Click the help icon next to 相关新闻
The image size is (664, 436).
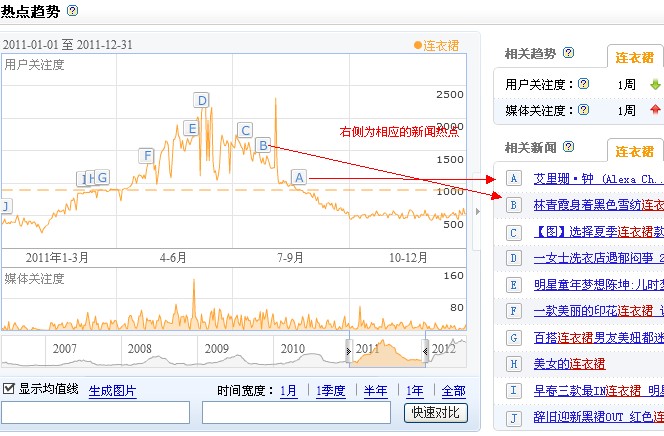(569, 148)
